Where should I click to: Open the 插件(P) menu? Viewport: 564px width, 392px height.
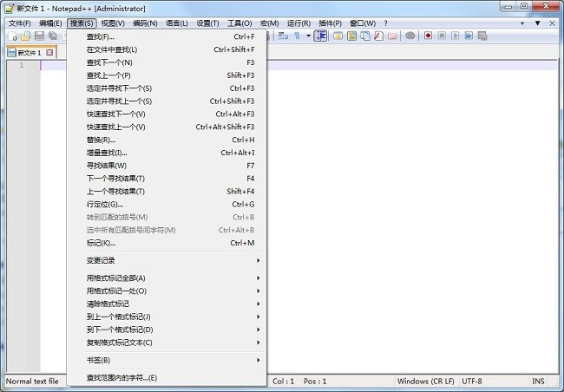coord(330,23)
